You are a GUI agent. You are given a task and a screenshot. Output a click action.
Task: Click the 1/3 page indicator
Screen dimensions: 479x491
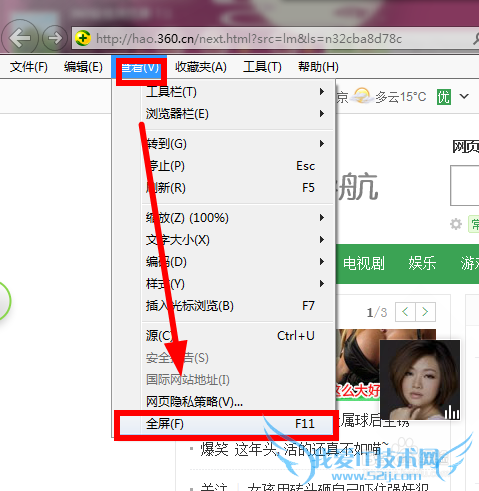point(377,312)
